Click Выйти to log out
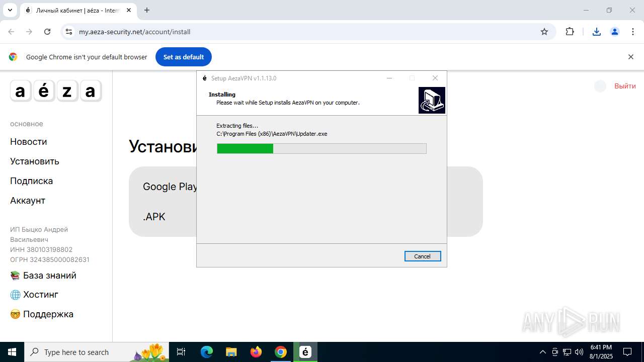Image resolution: width=644 pixels, height=362 pixels. pyautogui.click(x=625, y=86)
